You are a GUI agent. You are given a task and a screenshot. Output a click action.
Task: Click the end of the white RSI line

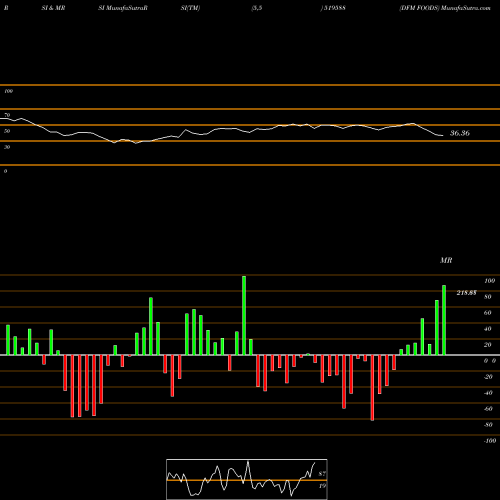(443, 136)
